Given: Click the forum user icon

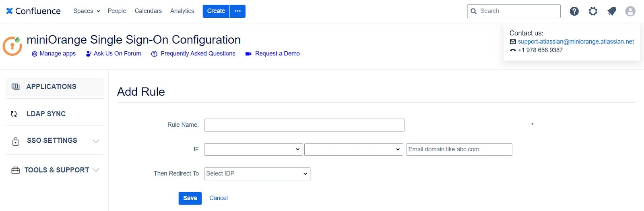Looking at the screenshot, I should pyautogui.click(x=89, y=54).
